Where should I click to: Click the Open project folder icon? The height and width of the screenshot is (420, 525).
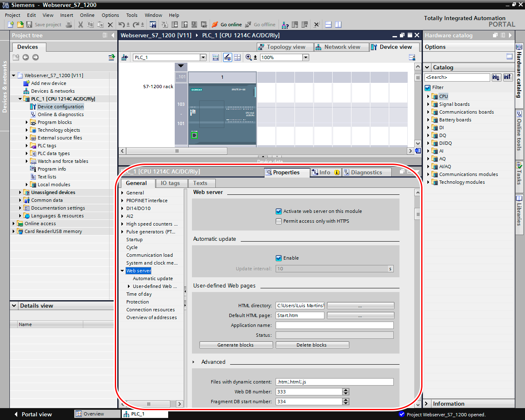pyautogui.click(x=20, y=25)
